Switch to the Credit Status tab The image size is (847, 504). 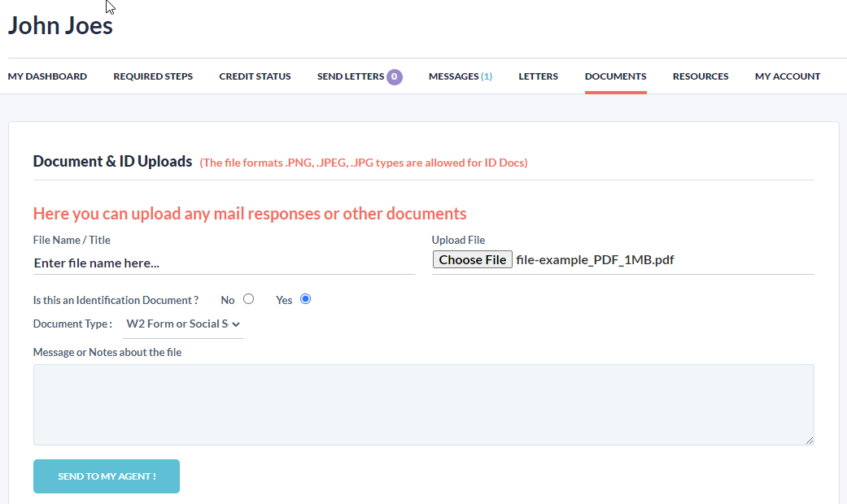pos(255,76)
